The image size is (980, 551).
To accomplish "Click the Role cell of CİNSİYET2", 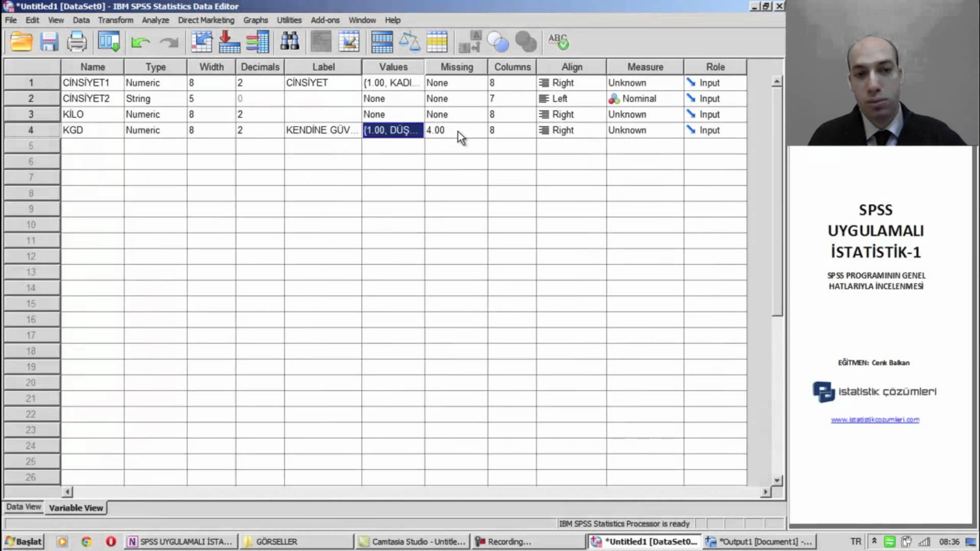I will click(x=715, y=98).
